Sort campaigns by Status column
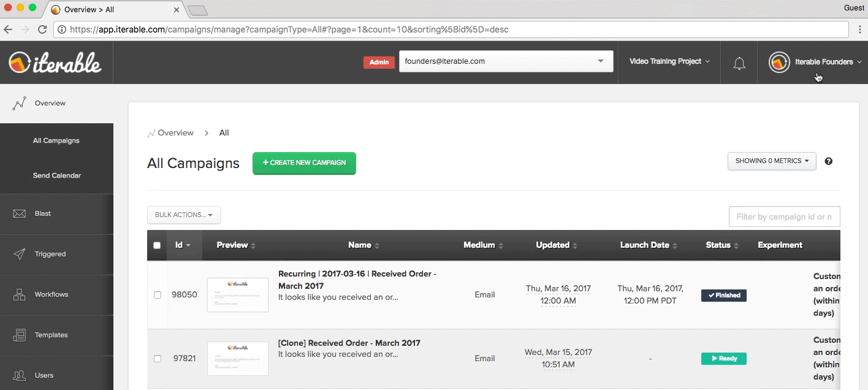Screen dimensions: 868x390 [x=721, y=245]
